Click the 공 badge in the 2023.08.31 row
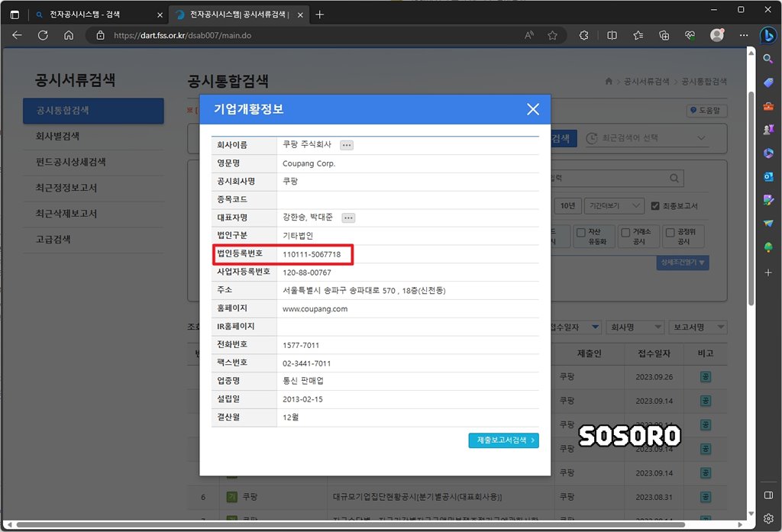This screenshot has width=782, height=532. point(705,497)
